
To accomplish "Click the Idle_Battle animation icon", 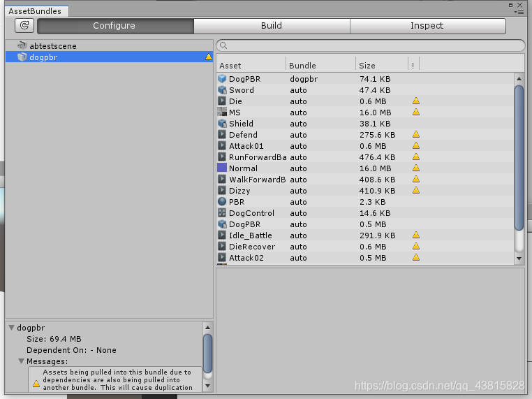I will tap(222, 235).
